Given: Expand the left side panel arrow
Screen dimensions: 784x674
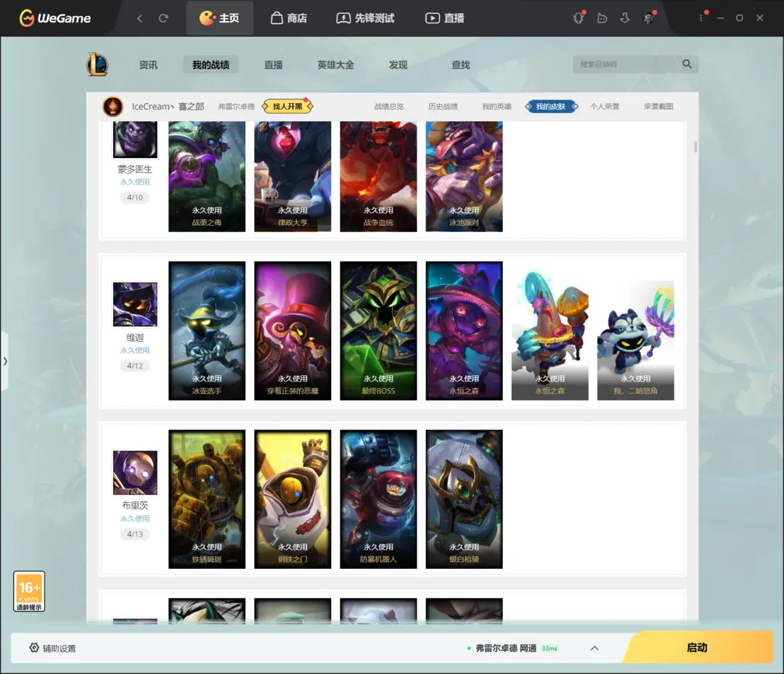Looking at the screenshot, I should (x=4, y=361).
